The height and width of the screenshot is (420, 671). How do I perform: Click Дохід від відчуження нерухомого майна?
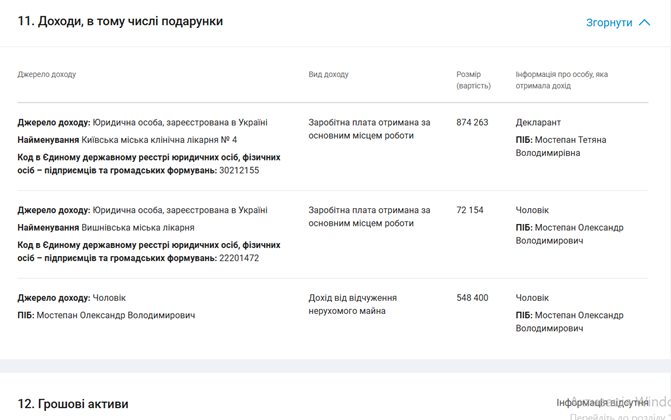pos(353,305)
